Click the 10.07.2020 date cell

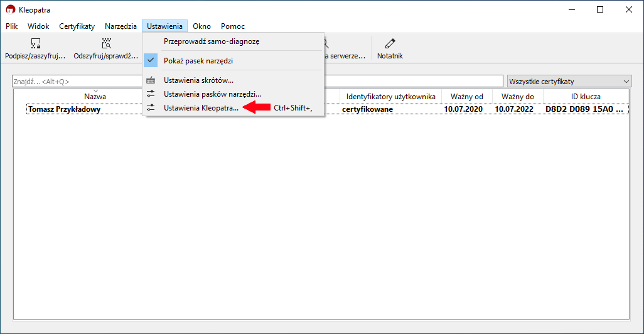pos(463,109)
